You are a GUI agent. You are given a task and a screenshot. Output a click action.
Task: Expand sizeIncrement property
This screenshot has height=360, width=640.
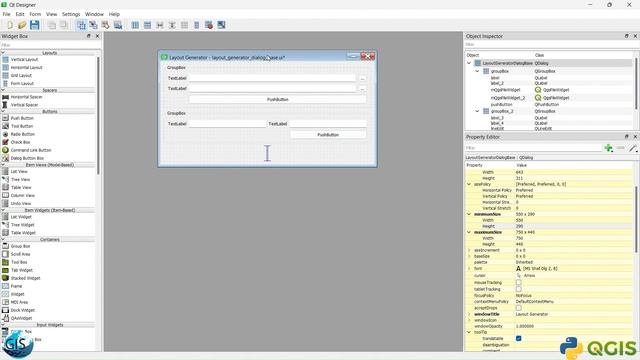(469, 250)
